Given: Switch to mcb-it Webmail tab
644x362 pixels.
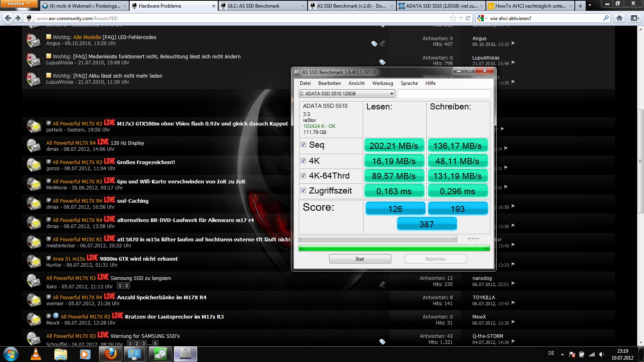Looking at the screenshot, I should point(85,6).
